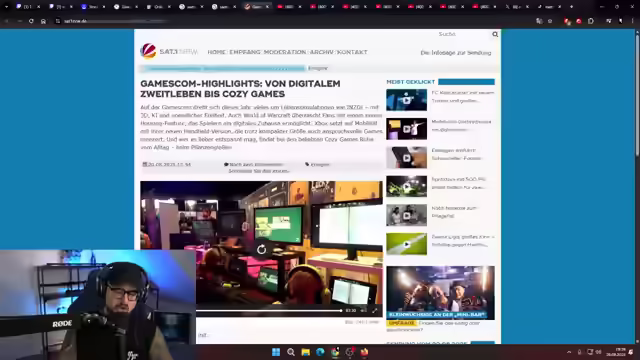This screenshot has width=640, height=360.
Task: Open the EMPFANG navigation link
Action: [x=245, y=52]
